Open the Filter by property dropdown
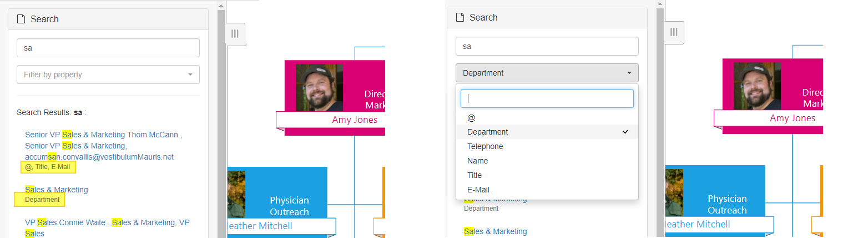Screen dimensions: 868x238 click(108, 75)
